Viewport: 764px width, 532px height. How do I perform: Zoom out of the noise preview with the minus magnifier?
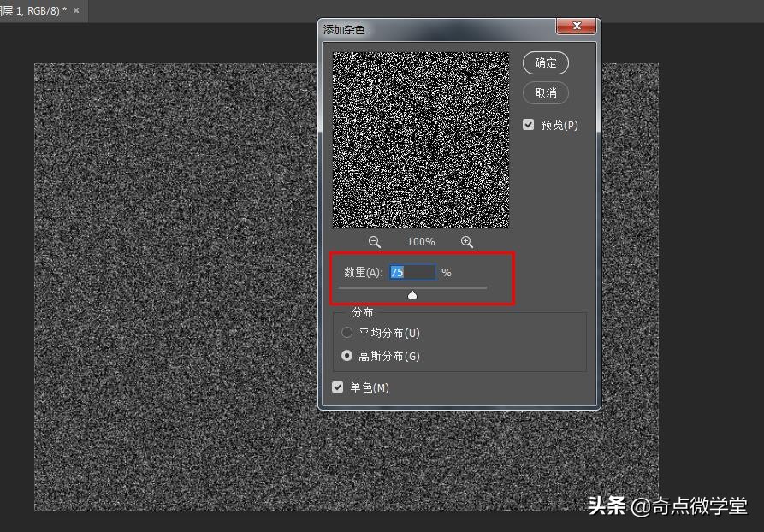coord(374,242)
